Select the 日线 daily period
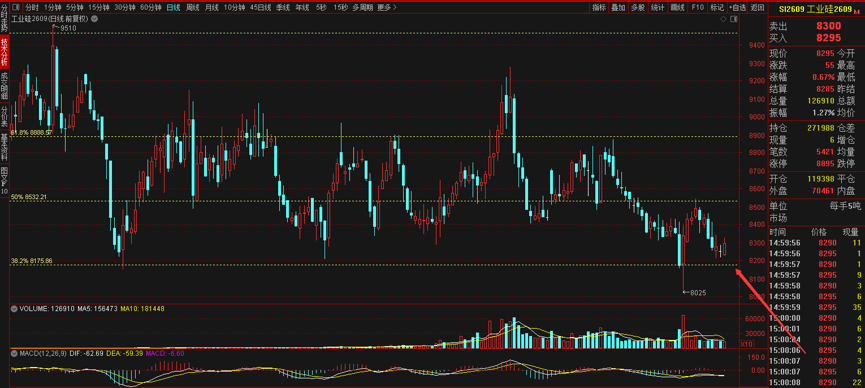 pyautogui.click(x=173, y=8)
